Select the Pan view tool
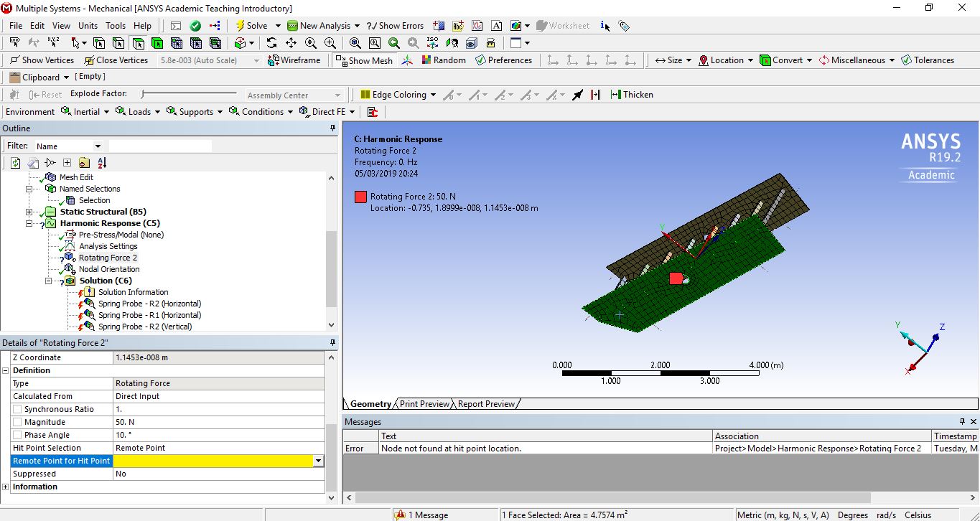The image size is (980, 521). [291, 43]
